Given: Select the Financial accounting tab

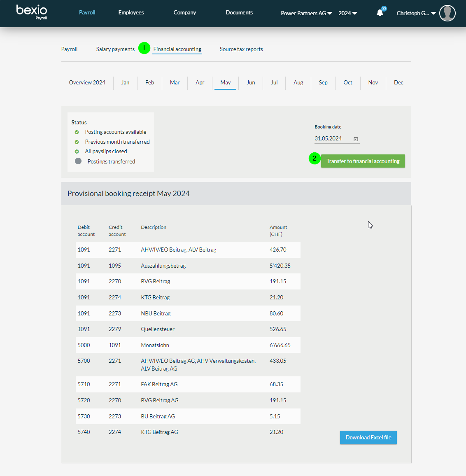Looking at the screenshot, I should (177, 49).
